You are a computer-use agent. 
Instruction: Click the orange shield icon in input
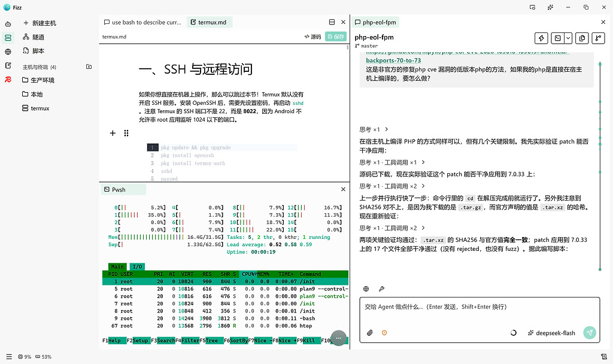pyautogui.click(x=384, y=333)
